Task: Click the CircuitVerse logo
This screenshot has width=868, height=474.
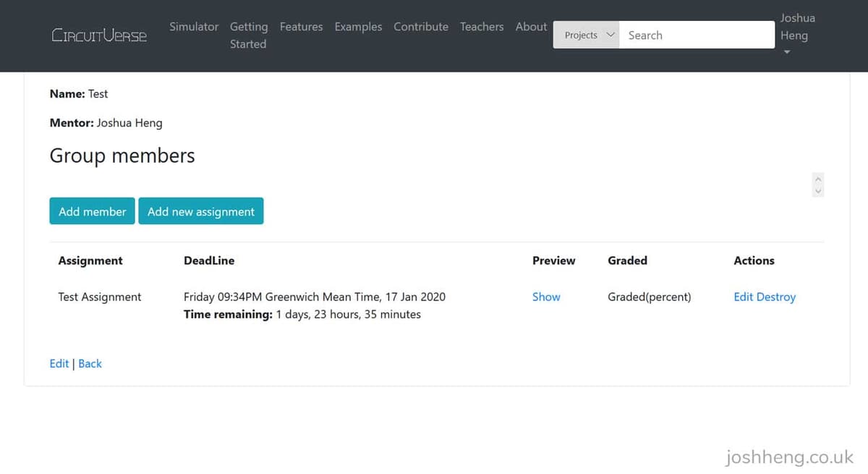Action: pyautogui.click(x=99, y=35)
